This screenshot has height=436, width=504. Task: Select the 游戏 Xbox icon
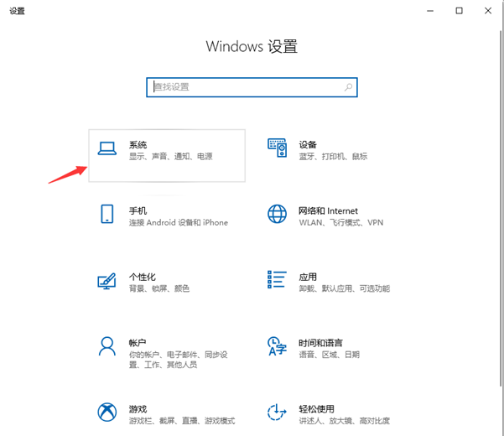(x=107, y=413)
